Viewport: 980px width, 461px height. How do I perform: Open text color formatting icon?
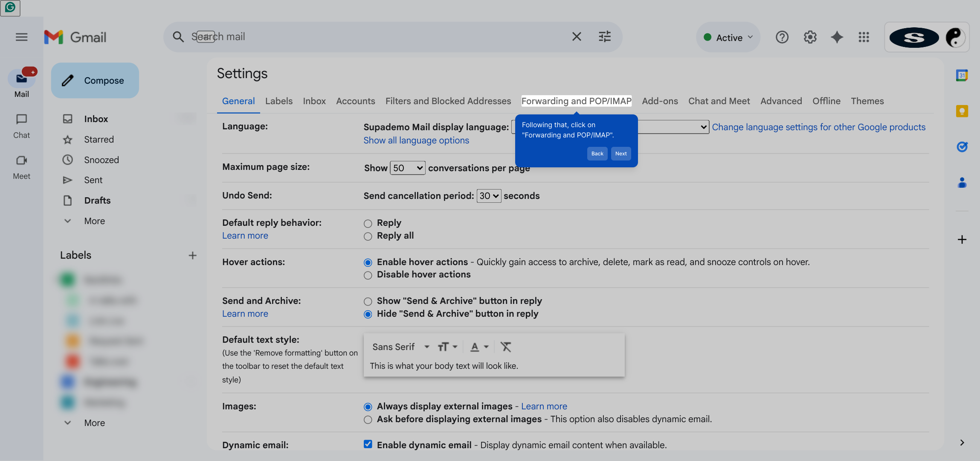click(x=479, y=347)
